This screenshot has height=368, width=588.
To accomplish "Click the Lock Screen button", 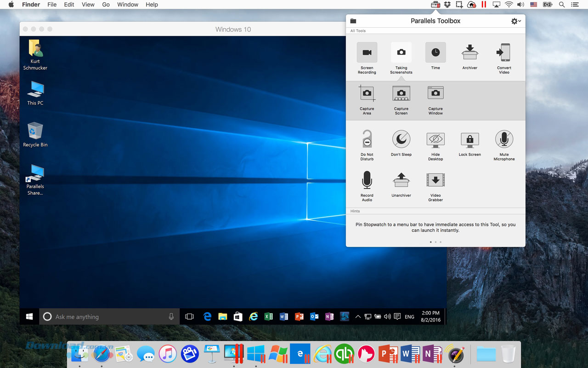I will pyautogui.click(x=469, y=139).
